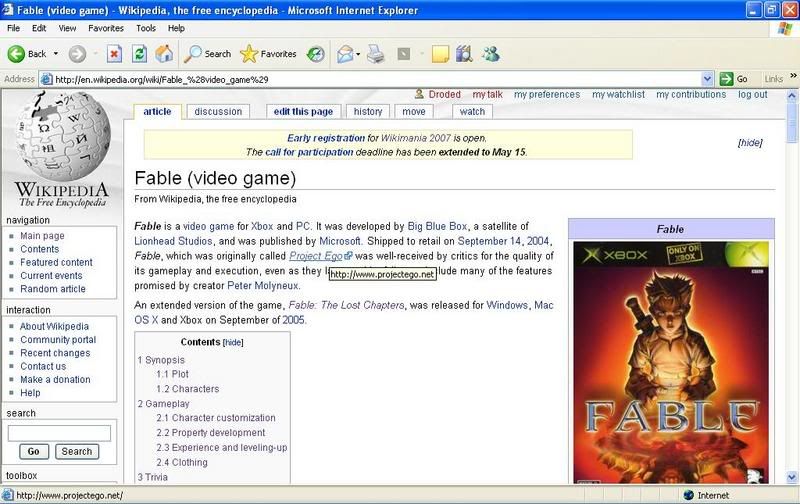Click the user icon beside Droded

[419, 94]
